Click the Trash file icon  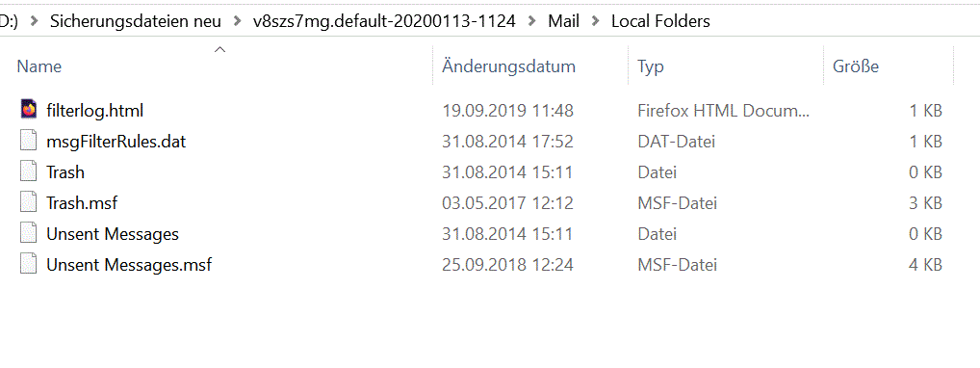coord(29,172)
